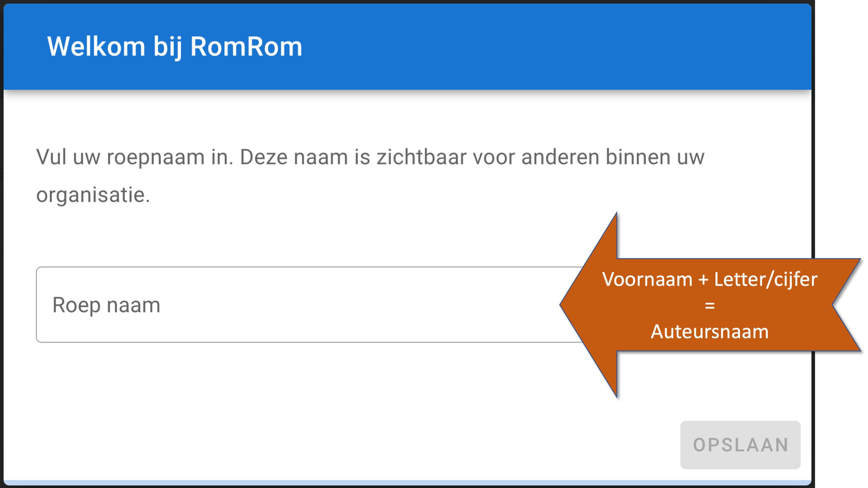Click the orange arrow callout shape
The height and width of the screenshot is (488, 868).
710,305
